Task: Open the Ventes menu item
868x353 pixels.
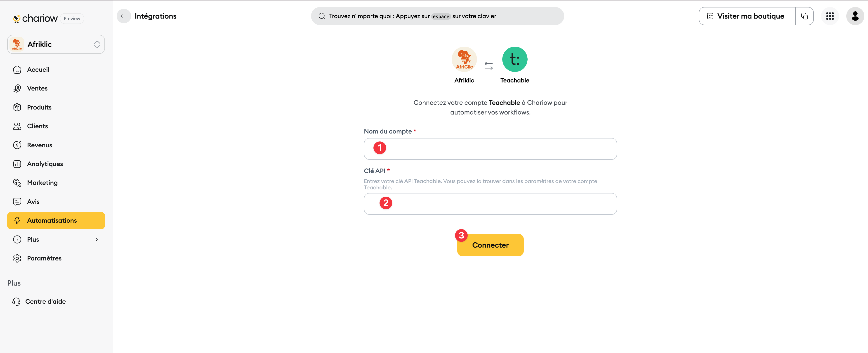Action: [x=56, y=88]
